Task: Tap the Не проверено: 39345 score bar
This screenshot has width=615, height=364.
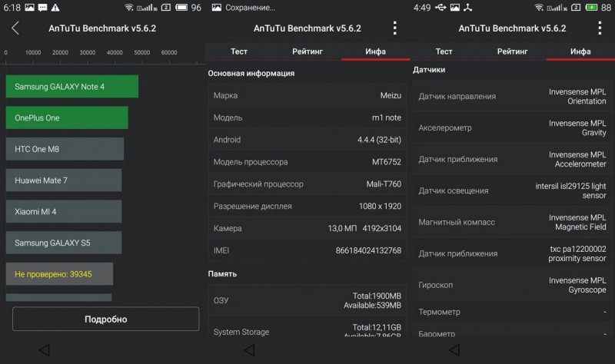Action: (x=60, y=274)
